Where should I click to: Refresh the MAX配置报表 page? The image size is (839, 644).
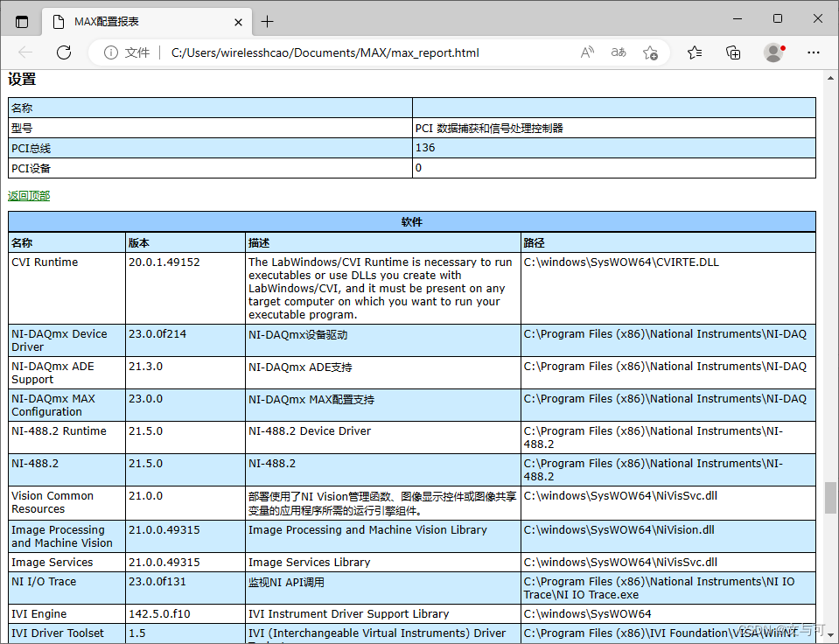(x=63, y=52)
